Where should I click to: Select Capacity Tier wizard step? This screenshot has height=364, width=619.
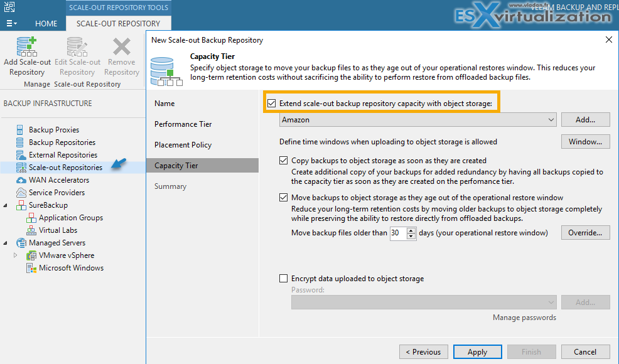tap(203, 166)
